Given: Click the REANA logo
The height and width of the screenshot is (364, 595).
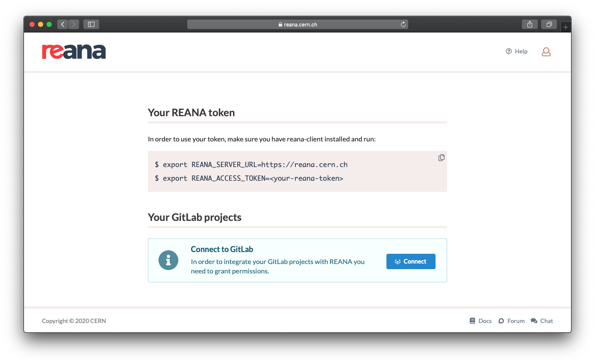Looking at the screenshot, I should [74, 51].
